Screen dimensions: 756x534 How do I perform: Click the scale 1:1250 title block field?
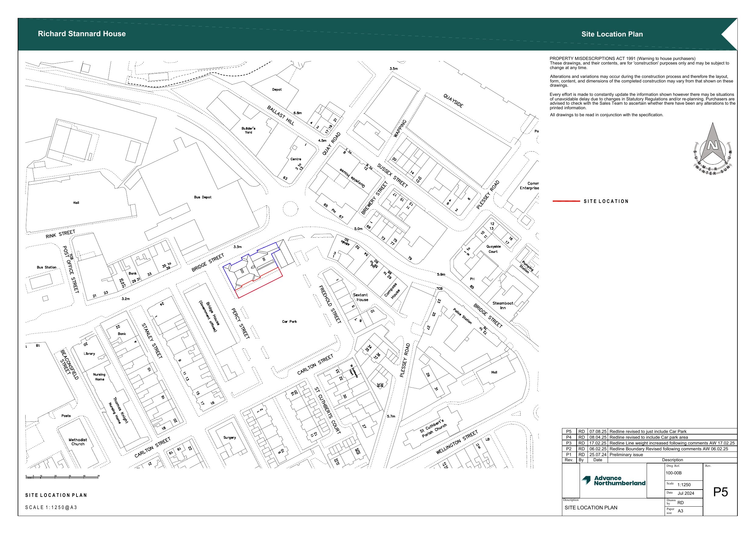[x=684, y=485]
